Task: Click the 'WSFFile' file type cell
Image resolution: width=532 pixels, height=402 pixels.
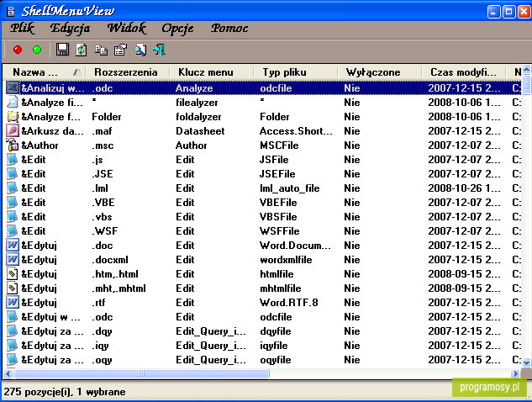Action: click(280, 231)
